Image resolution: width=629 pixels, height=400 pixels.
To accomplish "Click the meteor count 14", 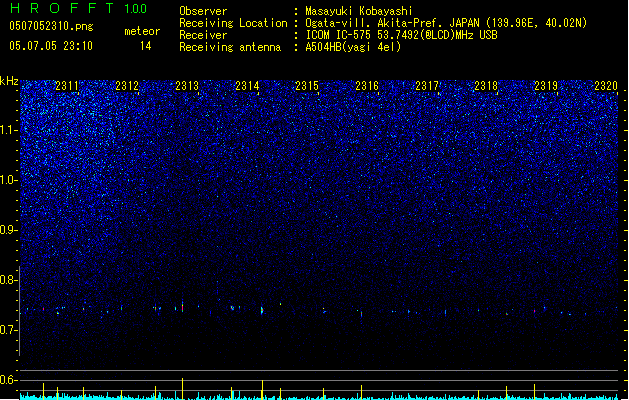I will [x=146, y=46].
